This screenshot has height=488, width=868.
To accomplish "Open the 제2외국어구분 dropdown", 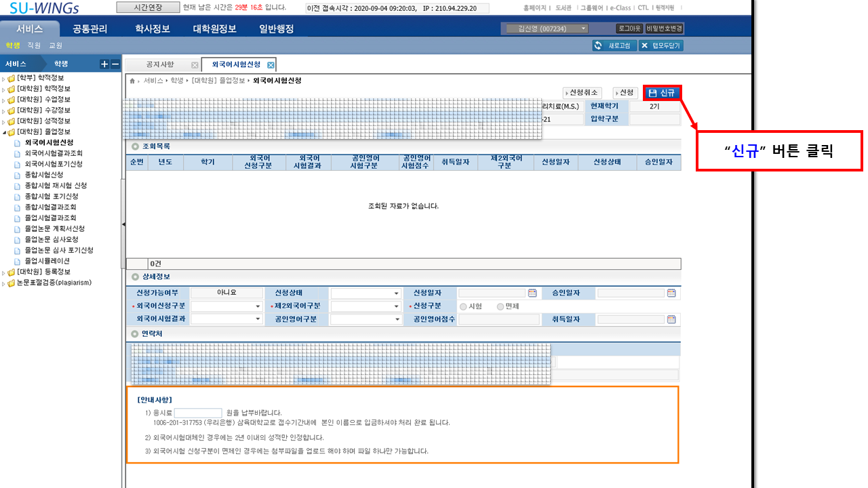I will click(366, 306).
